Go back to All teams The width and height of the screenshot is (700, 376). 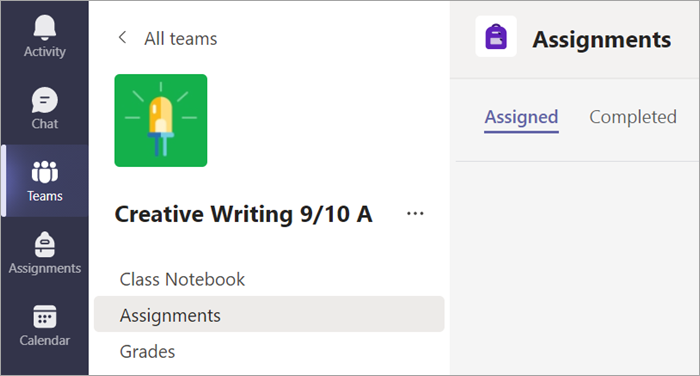point(180,39)
